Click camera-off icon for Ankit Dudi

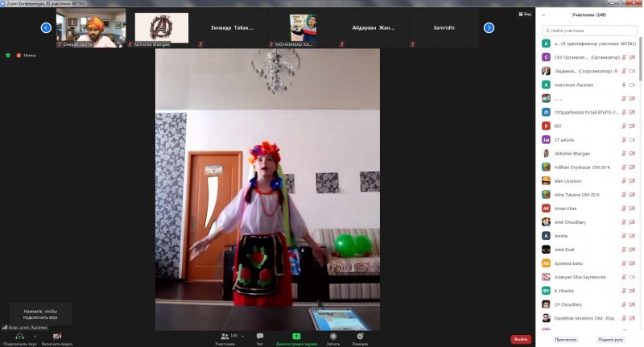pyautogui.click(x=632, y=250)
